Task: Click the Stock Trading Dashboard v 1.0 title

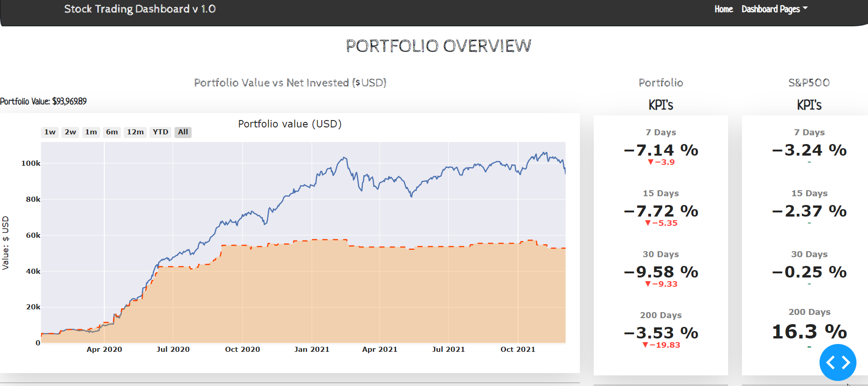Action: tap(140, 8)
